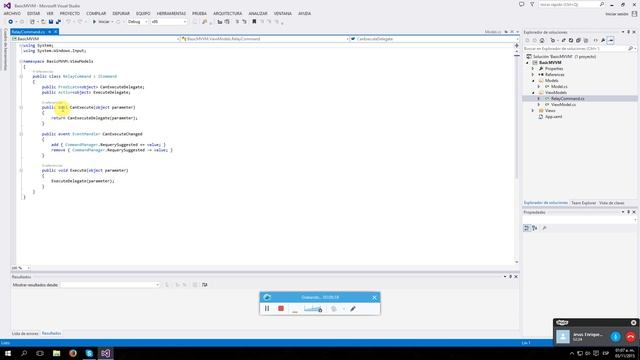Close the Skype call popup
Screen dimensions: 640x360
633,322
